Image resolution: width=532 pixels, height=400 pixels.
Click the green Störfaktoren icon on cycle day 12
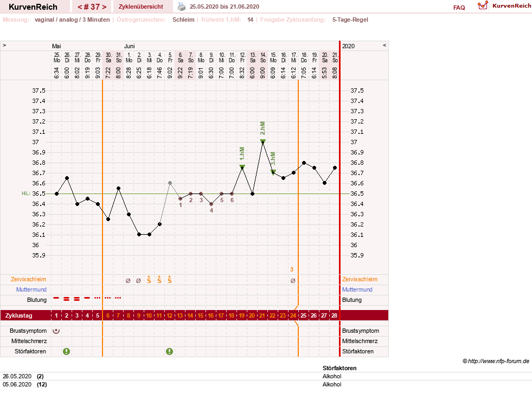click(169, 352)
